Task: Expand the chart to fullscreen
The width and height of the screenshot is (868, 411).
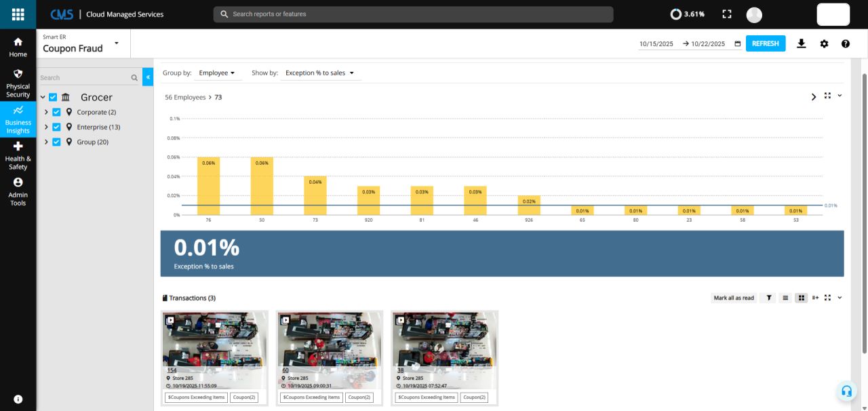Action: click(827, 96)
